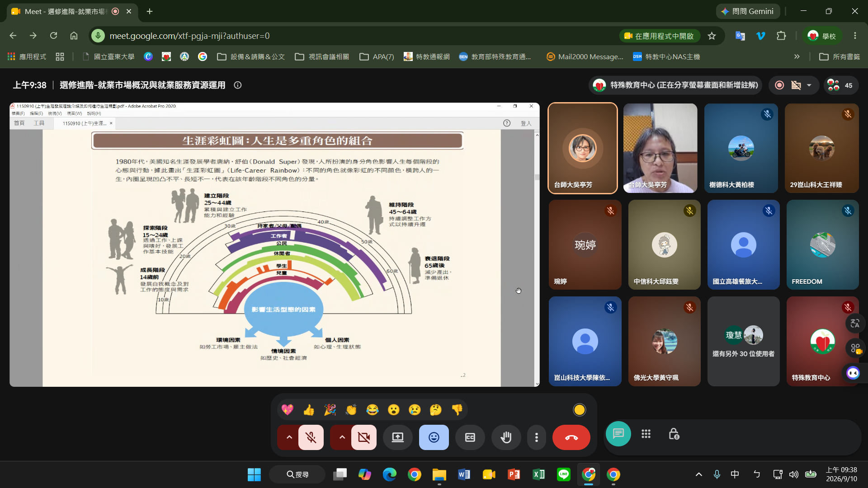
Task: Expand audio settings arrow
Action: click(x=289, y=437)
